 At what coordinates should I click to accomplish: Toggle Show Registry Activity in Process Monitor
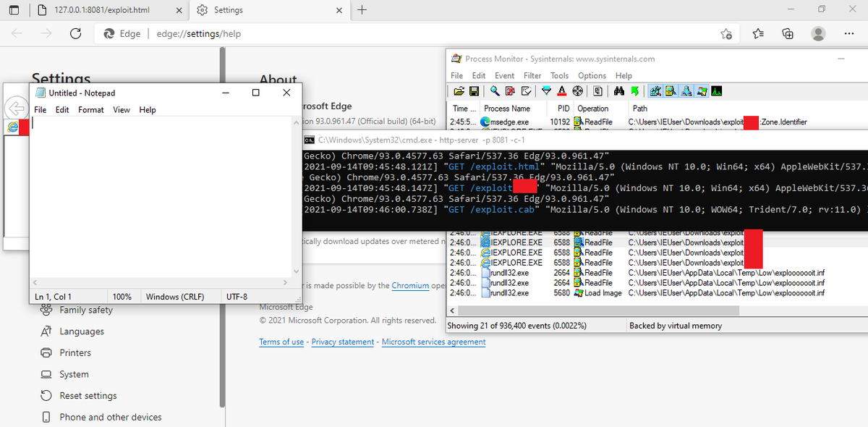click(x=656, y=91)
